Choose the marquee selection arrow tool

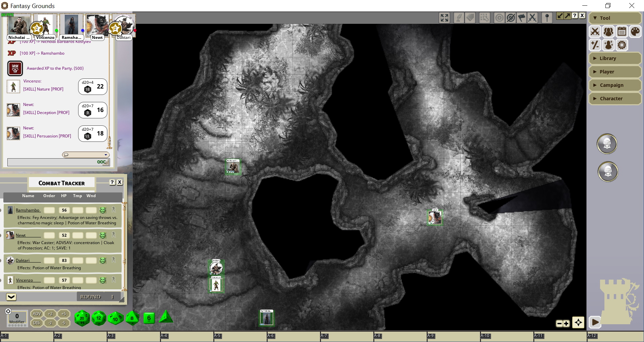coord(484,18)
